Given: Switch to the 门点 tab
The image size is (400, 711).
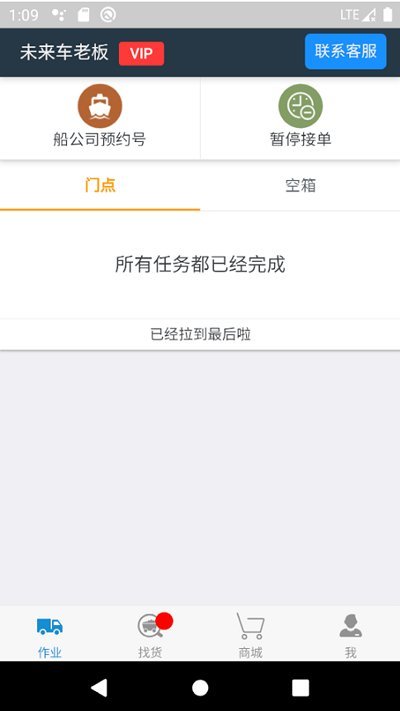Looking at the screenshot, I should (x=100, y=185).
